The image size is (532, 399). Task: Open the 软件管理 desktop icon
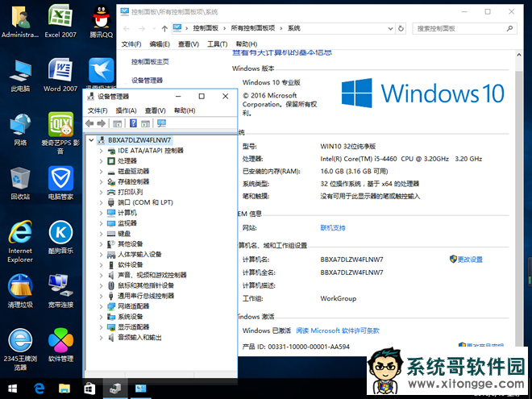pos(60,345)
